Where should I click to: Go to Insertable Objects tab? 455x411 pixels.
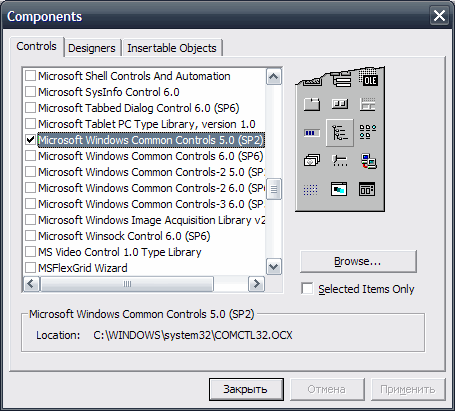pyautogui.click(x=172, y=48)
